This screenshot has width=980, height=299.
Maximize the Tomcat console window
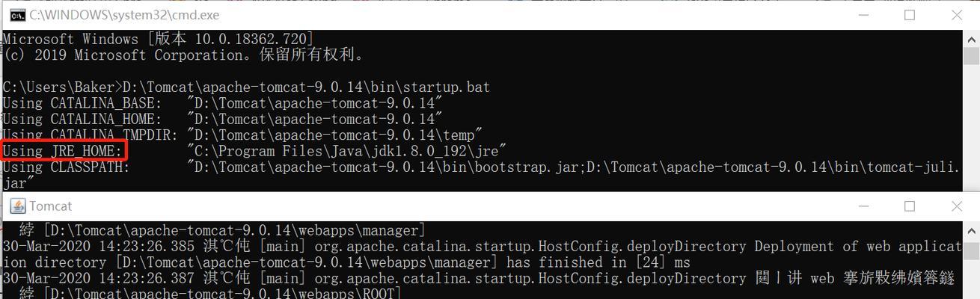pyautogui.click(x=910, y=206)
